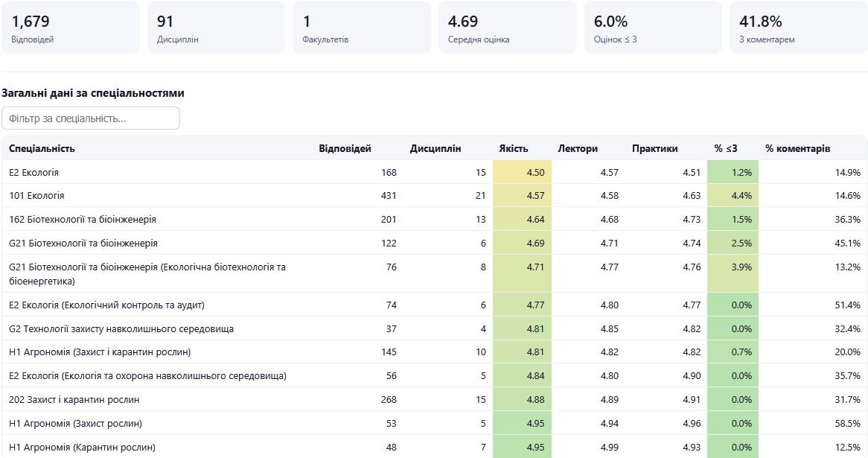This screenshot has height=458, width=868.
Task: Select row 'G2 Технології захисту навколишнього середовища'
Action: point(434,328)
